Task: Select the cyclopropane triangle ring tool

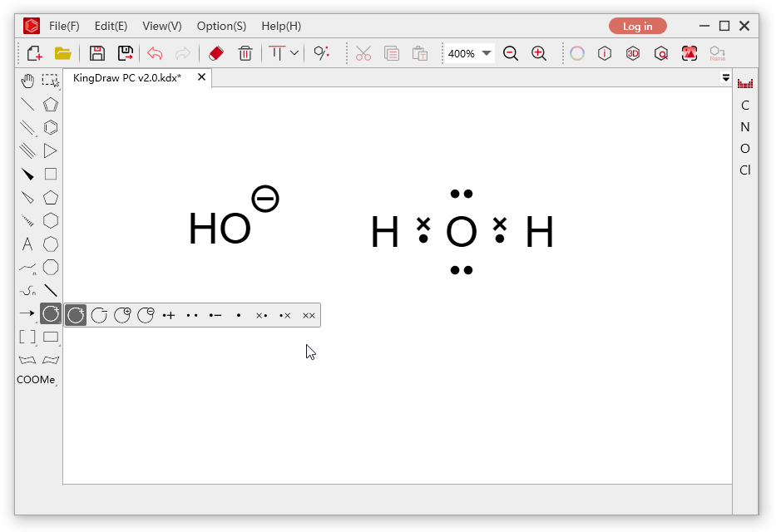Action: coord(51,150)
